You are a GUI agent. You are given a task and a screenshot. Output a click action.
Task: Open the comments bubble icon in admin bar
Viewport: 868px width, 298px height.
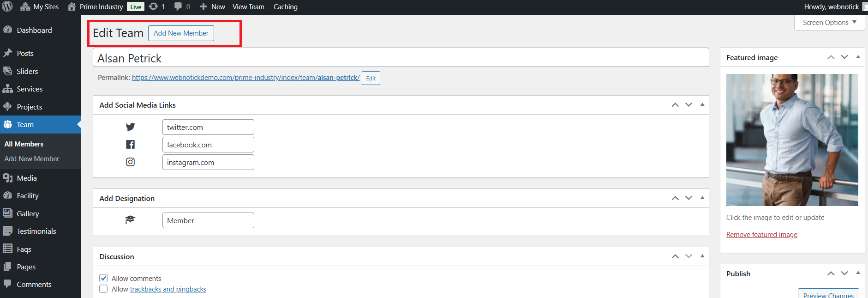[x=178, y=6]
